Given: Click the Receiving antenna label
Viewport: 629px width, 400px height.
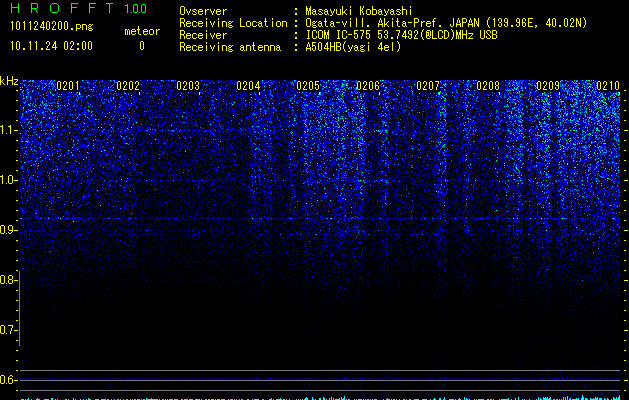Looking at the screenshot, I should click(x=230, y=47).
